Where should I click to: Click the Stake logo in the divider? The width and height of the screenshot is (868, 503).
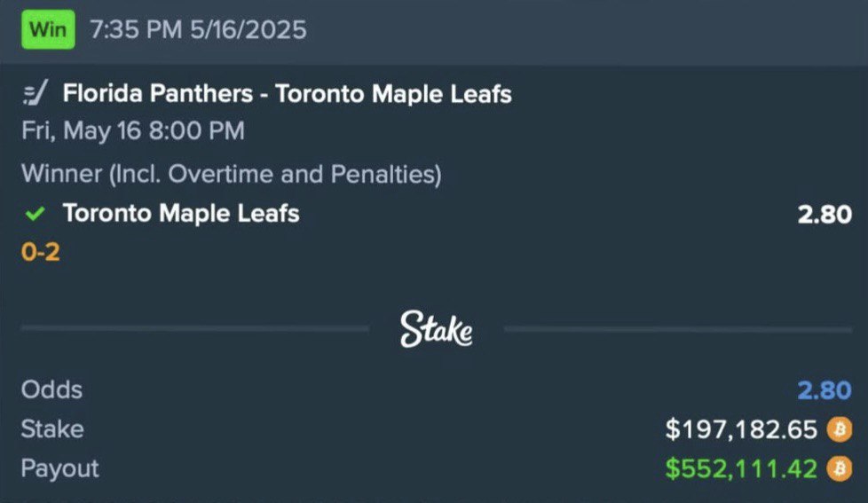coord(436,329)
